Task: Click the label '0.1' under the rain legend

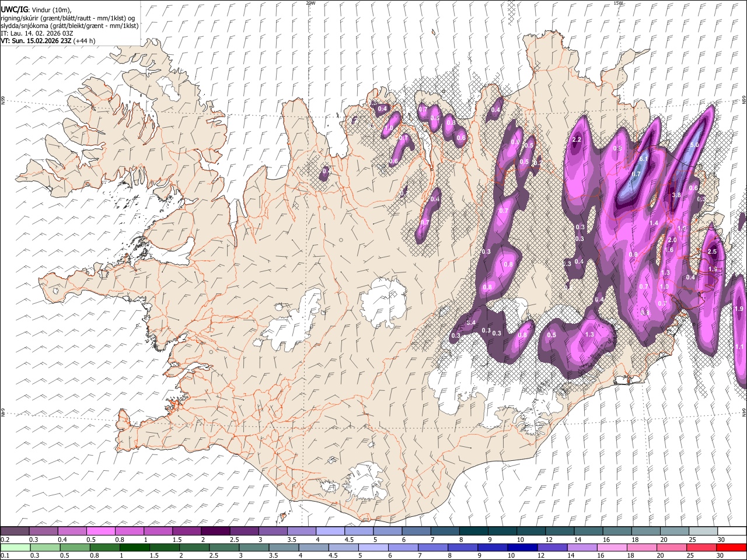Action: pos(5,555)
